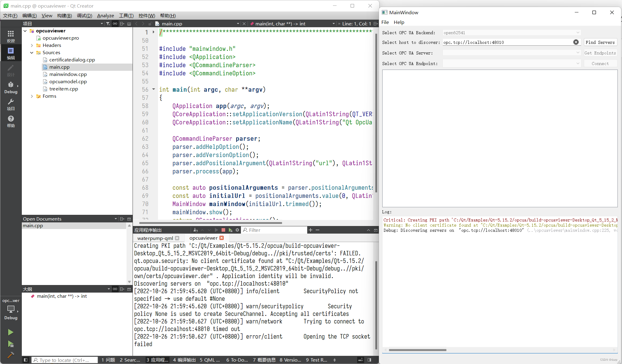This screenshot has width=622, height=364.
Task: Toggle the right sidebar in status bar
Action: (x=369, y=360)
